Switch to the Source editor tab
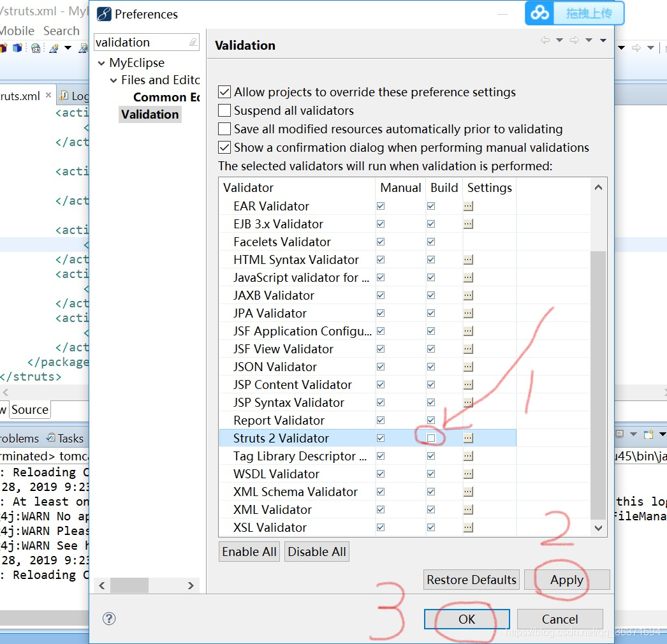Image resolution: width=667 pixels, height=644 pixels. tap(30, 409)
